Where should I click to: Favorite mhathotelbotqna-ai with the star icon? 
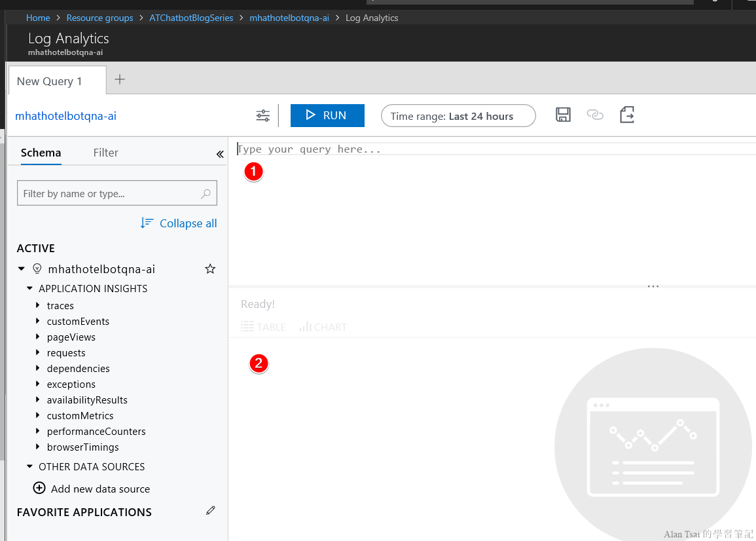click(x=210, y=269)
